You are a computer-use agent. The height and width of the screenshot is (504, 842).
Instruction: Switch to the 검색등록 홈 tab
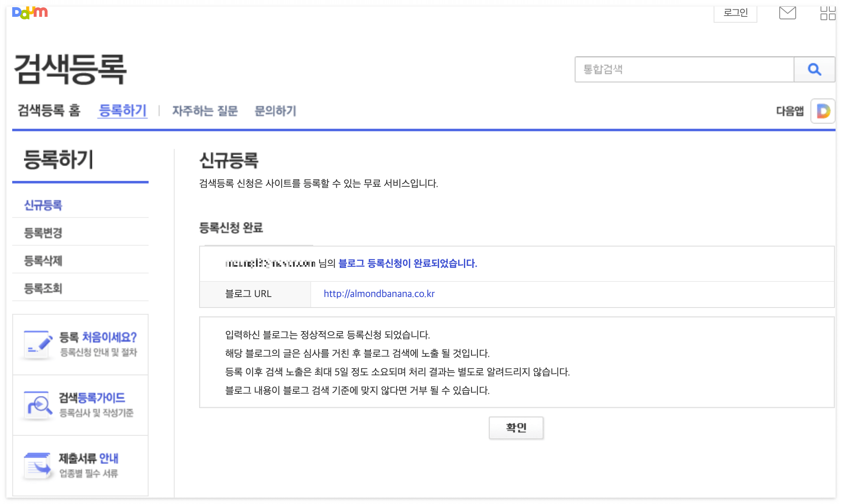(50, 111)
